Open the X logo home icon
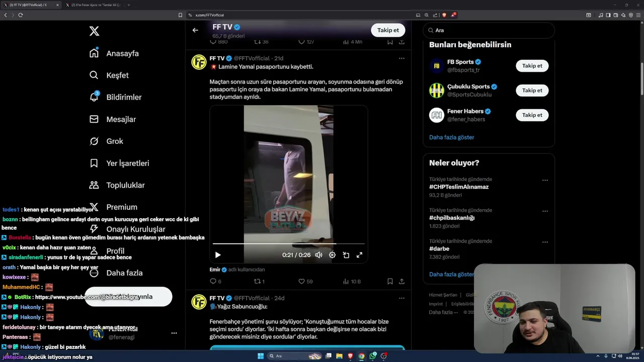 94,31
